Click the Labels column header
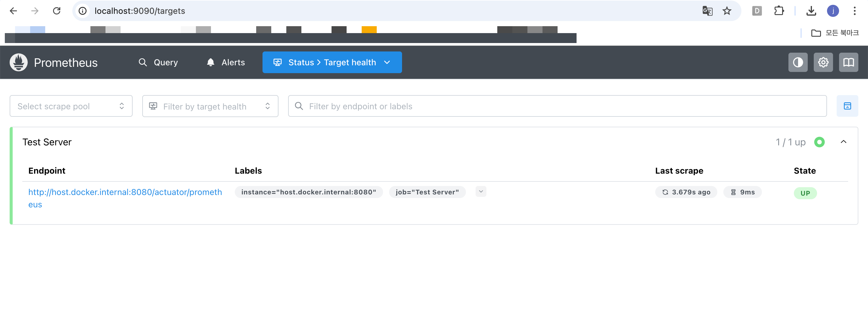 pyautogui.click(x=248, y=171)
